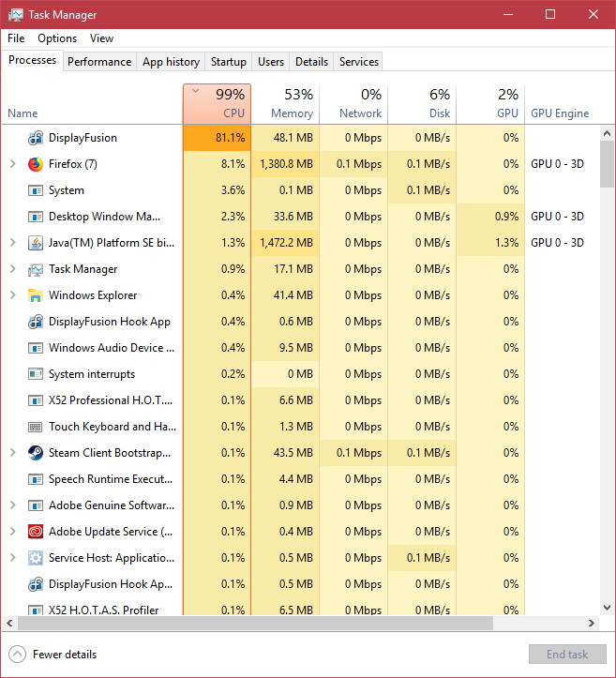Click the Task Manager process icon
Image resolution: width=616 pixels, height=678 pixels.
[x=36, y=269]
